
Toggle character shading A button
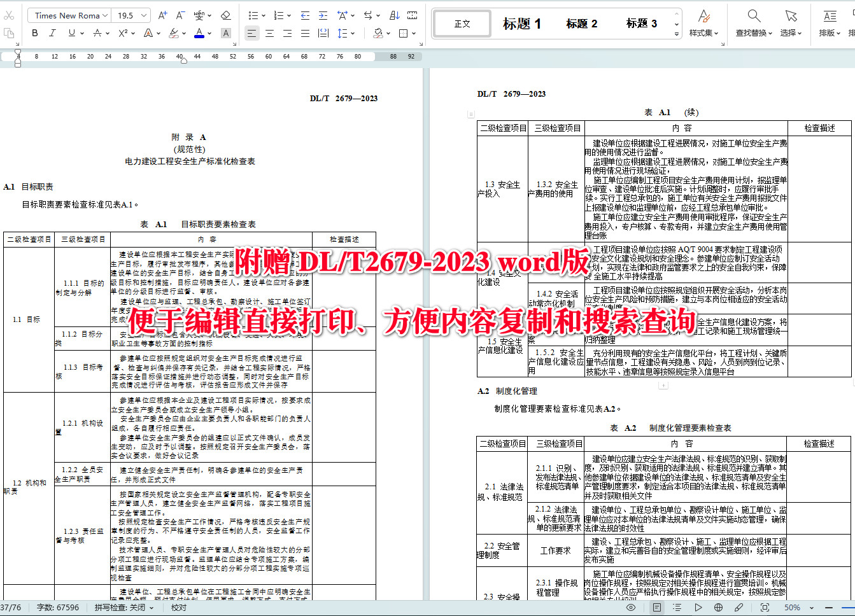(x=226, y=33)
